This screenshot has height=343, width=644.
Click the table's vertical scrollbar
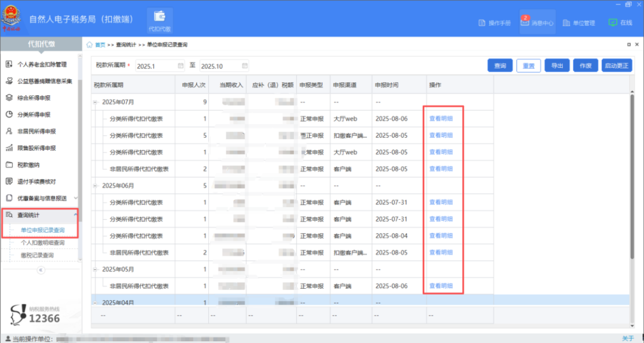tap(632, 179)
